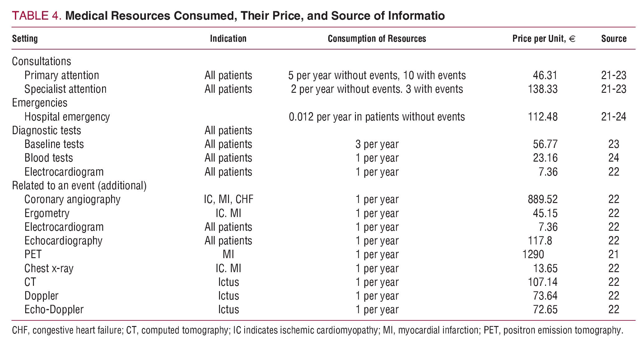The height and width of the screenshot is (345, 644).
Task: Click the 889.52 price value
Action: (x=543, y=199)
